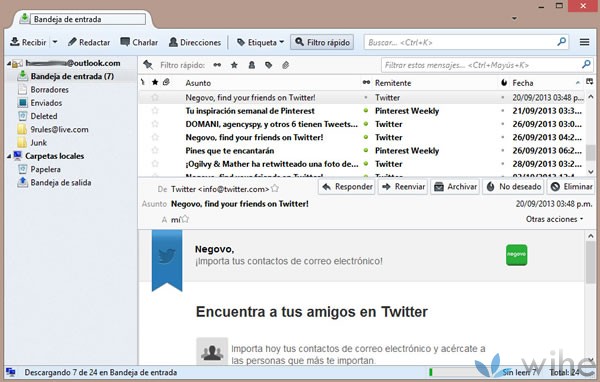Star the Tu inspiración semanal de Pinterest message
This screenshot has height=382, width=600.
[155, 111]
